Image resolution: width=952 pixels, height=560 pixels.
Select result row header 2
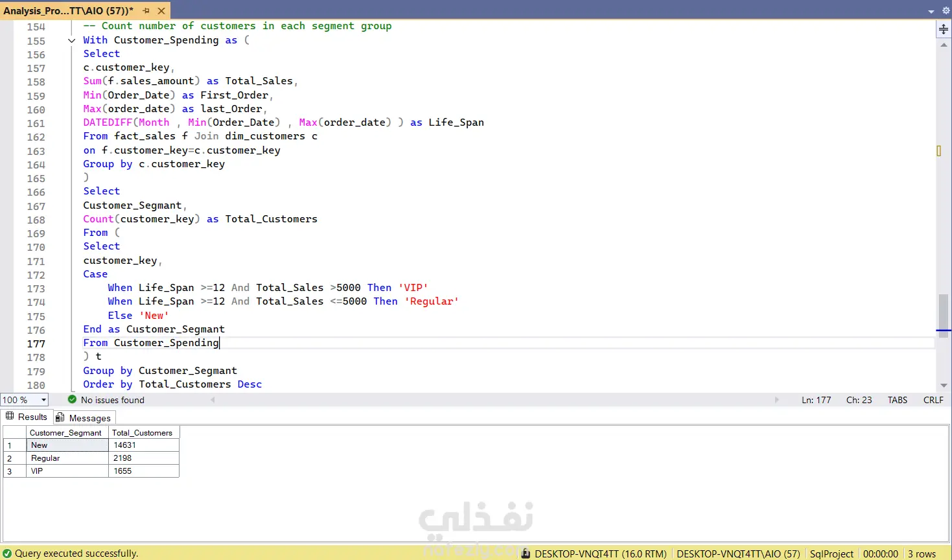[x=14, y=458]
